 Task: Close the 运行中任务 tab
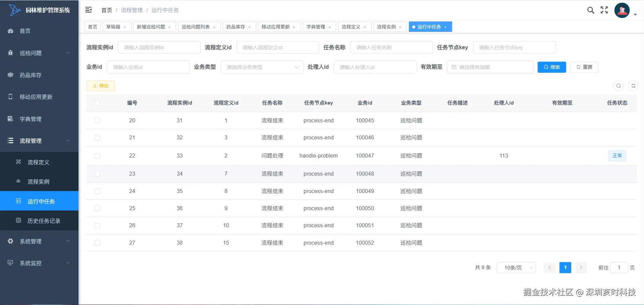(445, 27)
